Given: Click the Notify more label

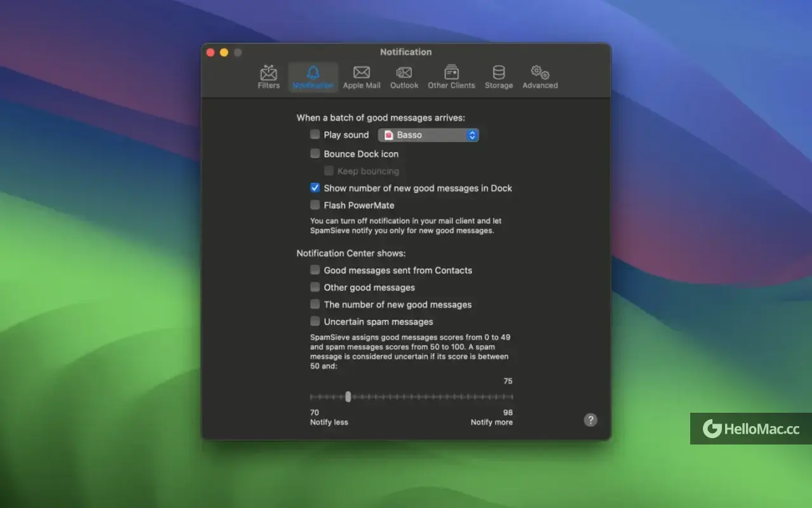Looking at the screenshot, I should 492,422.
